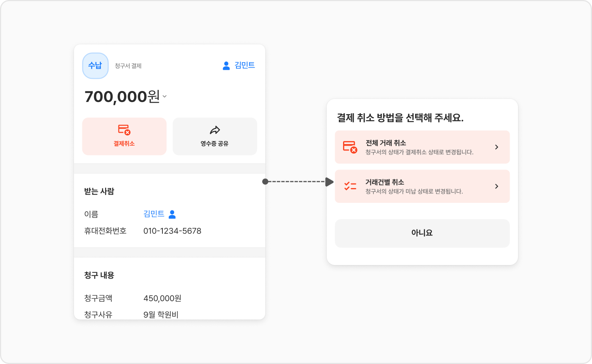Screen dimensions: 592x364
Task: Select the 전체 거래 취소 option
Action: pyautogui.click(x=422, y=147)
